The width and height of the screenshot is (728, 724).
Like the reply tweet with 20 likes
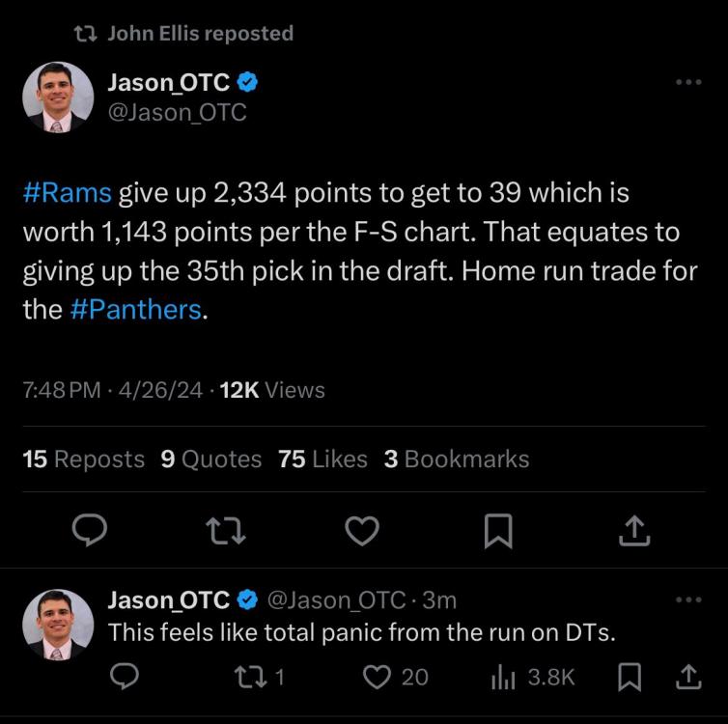coord(377,677)
